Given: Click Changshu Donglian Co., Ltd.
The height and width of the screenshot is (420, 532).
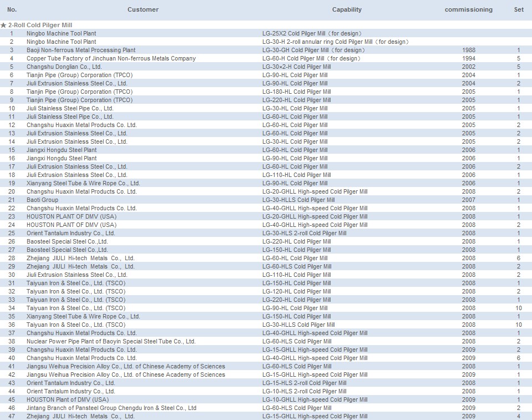Looking at the screenshot, I should click(64, 67).
